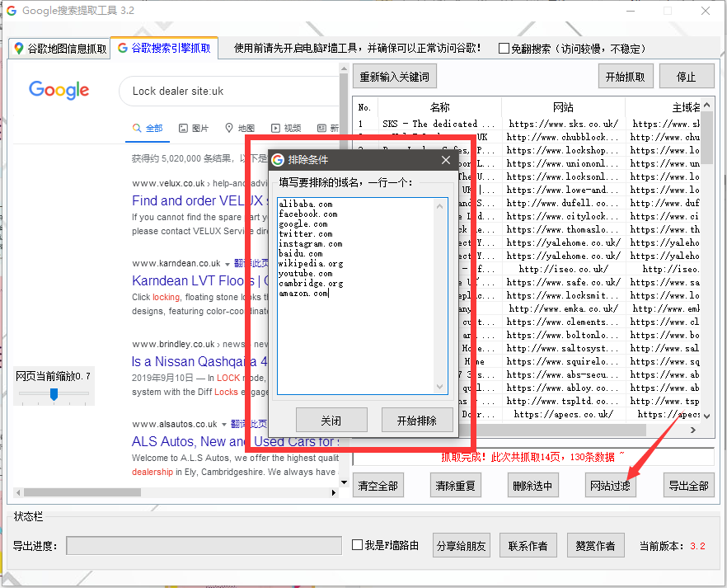Click the No. column header
727x588 pixels.
coord(365,107)
